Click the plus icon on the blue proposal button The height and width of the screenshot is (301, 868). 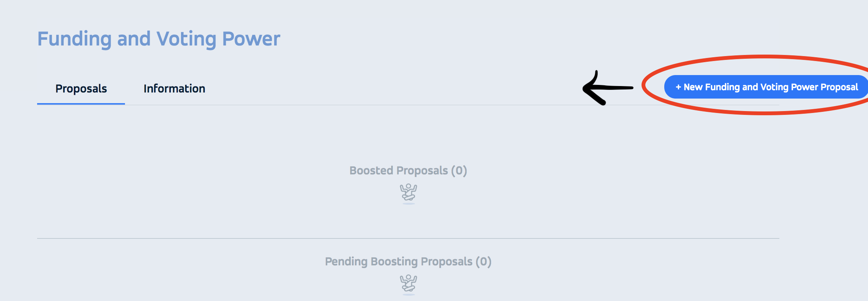(679, 87)
